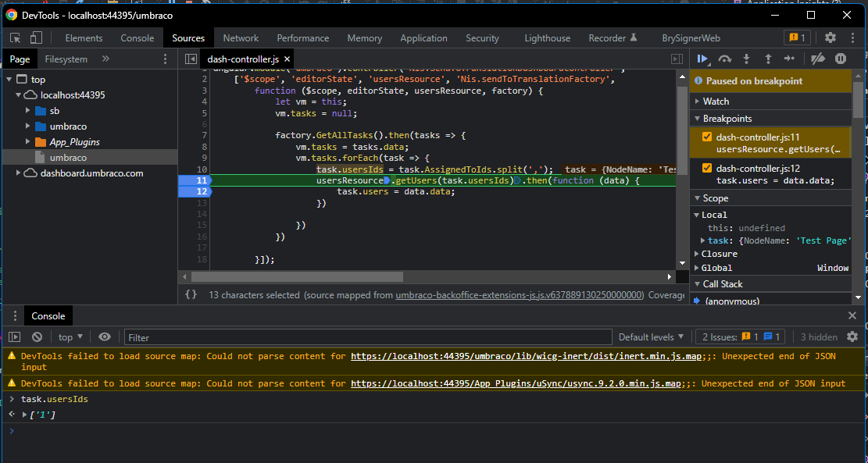The width and height of the screenshot is (868, 463).
Task: Show more navigator tabs chevron
Action: (x=106, y=59)
